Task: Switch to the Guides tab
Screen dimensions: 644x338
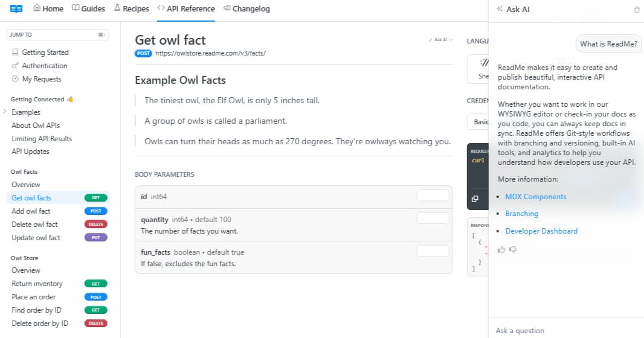Action: click(88, 9)
